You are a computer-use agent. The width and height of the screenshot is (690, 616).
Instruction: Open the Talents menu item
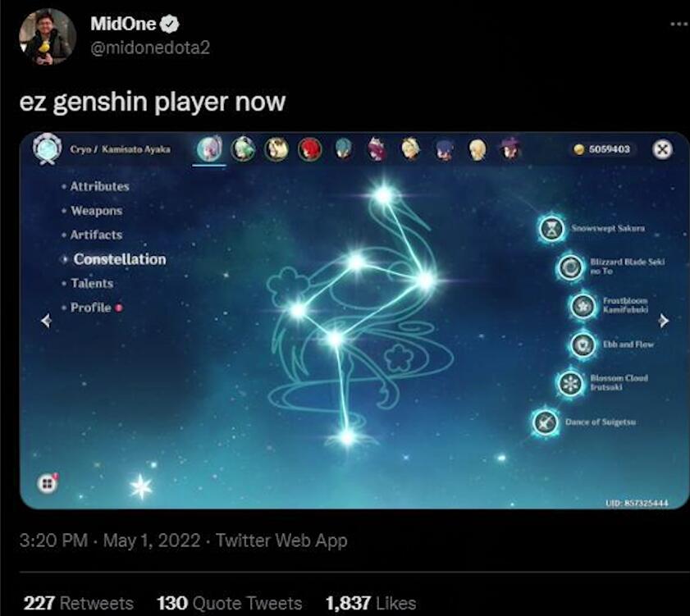click(x=92, y=283)
